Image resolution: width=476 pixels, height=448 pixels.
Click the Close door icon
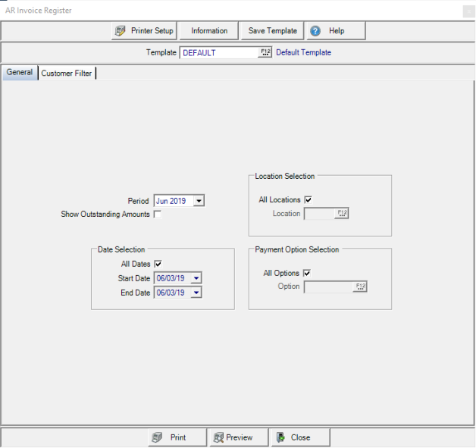point(280,437)
